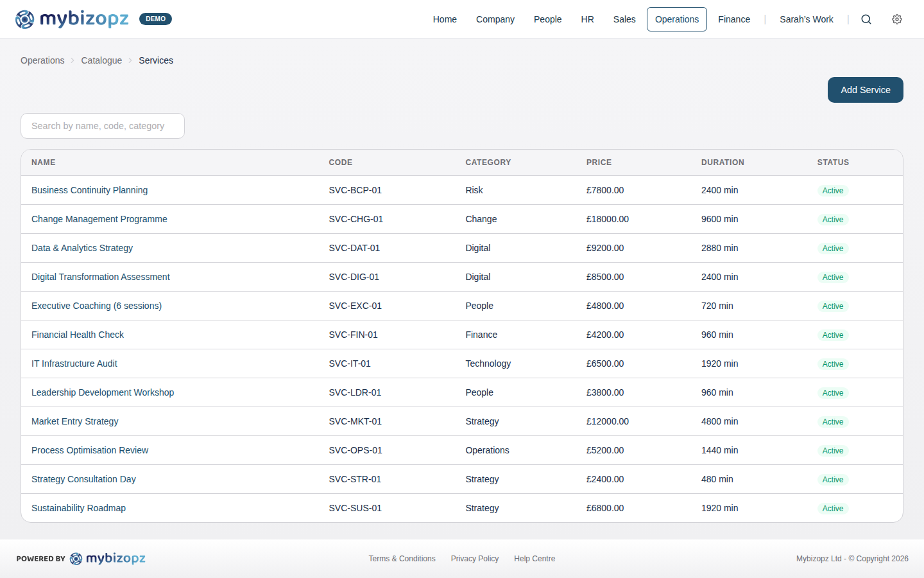Open IT Infrastructure Audit service
Viewport: 924px width, 578px height.
tap(74, 363)
